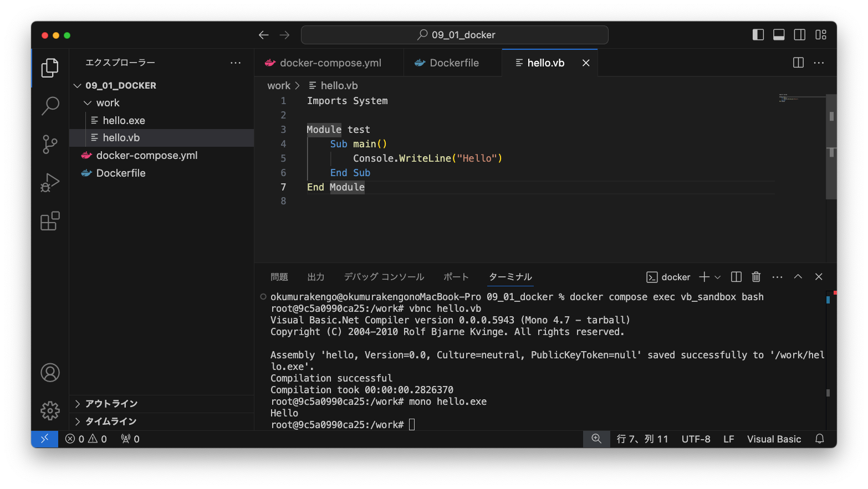
Task: Open the customize layout icon
Action: (x=821, y=35)
